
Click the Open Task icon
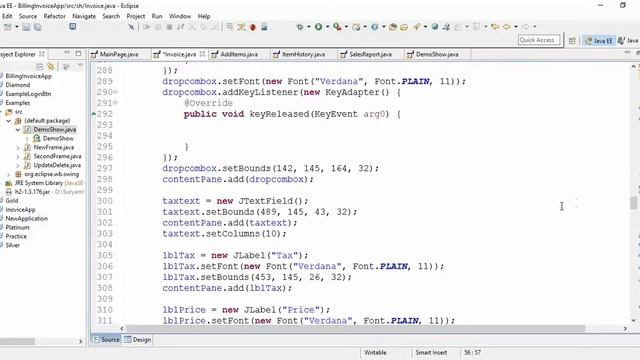click(404, 27)
